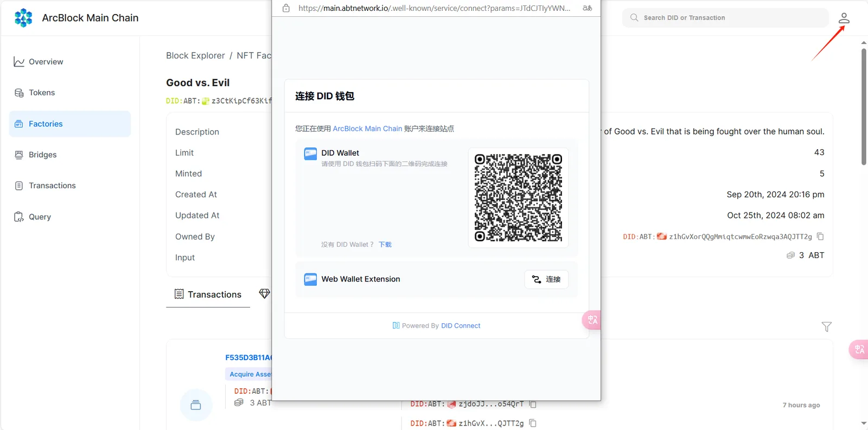Viewport: 868px width, 430px height.
Task: Click the Tokens coins icon
Action: (19, 93)
